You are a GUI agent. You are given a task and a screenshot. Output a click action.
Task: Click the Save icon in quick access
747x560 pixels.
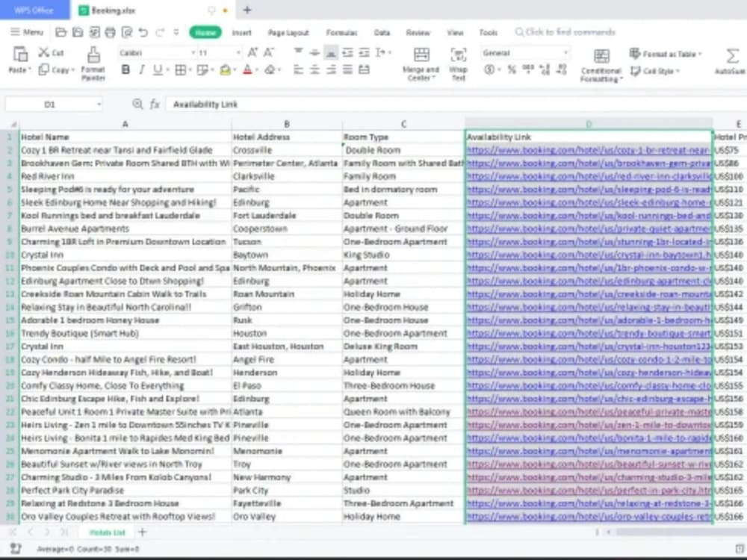(77, 32)
